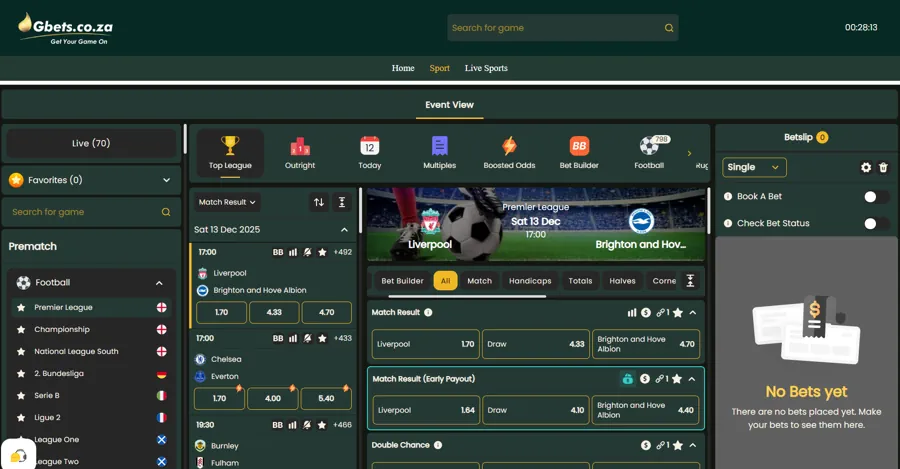Enable the Check Bet Status switch
Image resolution: width=900 pixels, height=469 pixels.
(x=875, y=224)
